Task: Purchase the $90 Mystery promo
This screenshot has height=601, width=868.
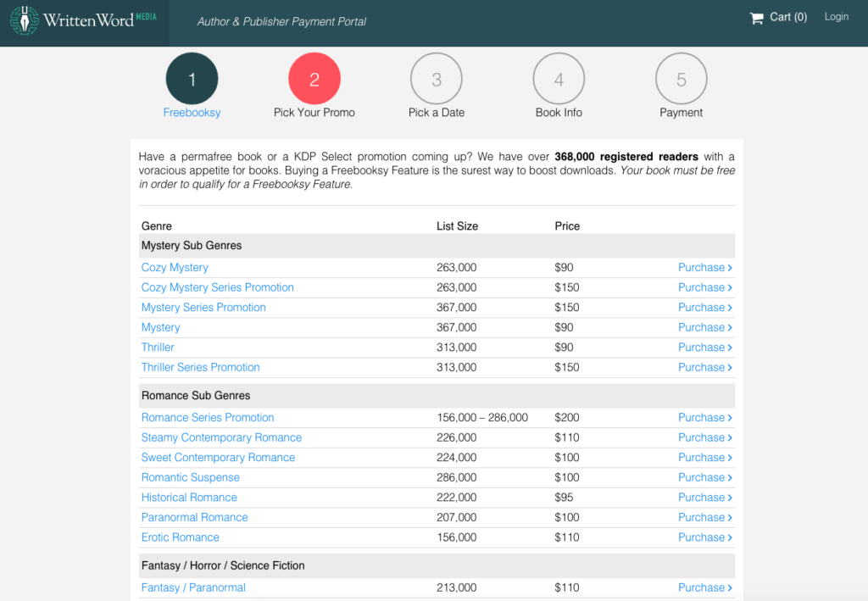Action: [704, 327]
